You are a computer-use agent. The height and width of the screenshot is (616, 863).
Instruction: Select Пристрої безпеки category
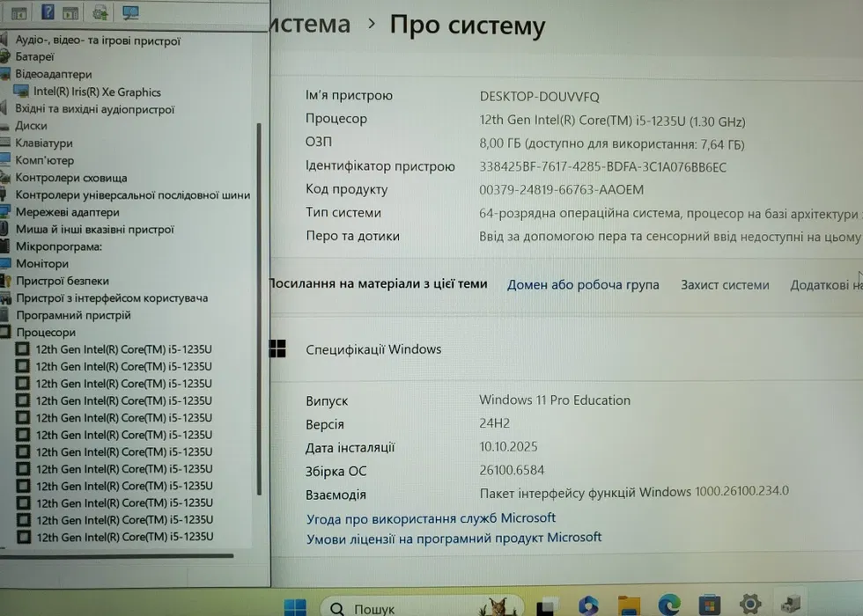(63, 281)
